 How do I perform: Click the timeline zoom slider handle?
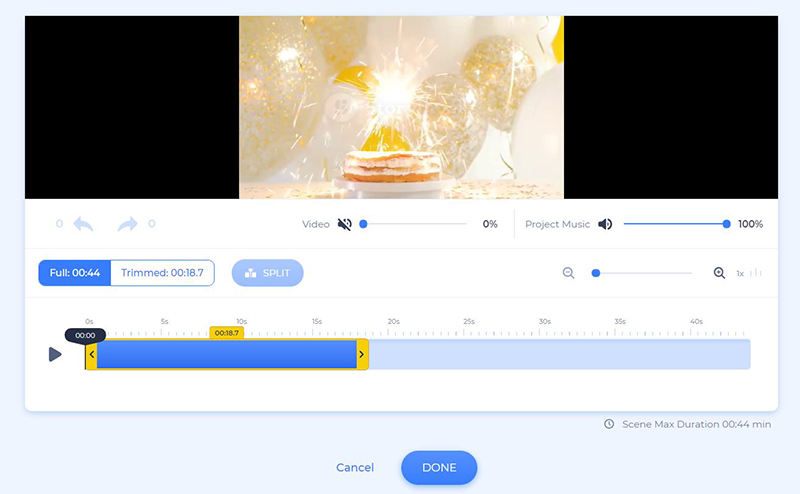tap(595, 273)
